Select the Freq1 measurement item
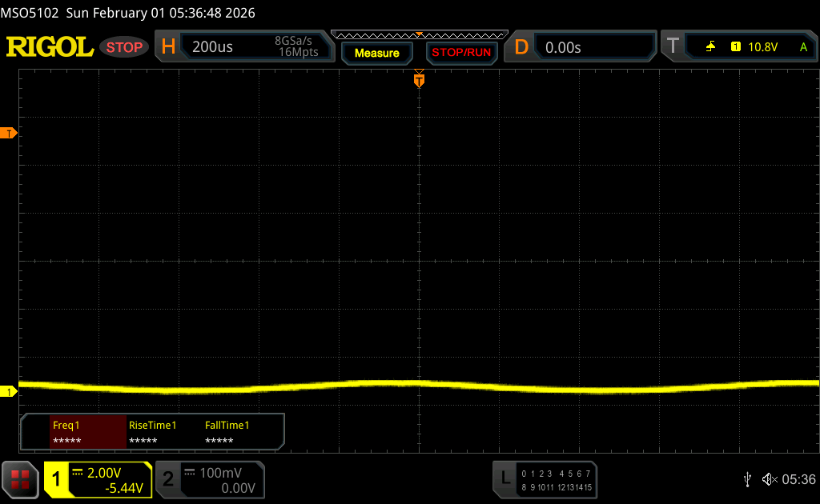 [87, 433]
